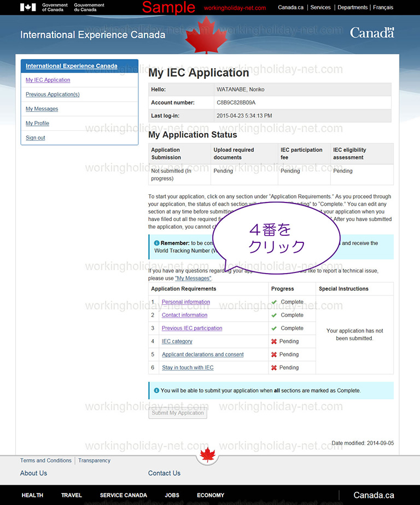The image size is (420, 505).
Task: Click account number C8B9C828B09A
Action: click(x=236, y=103)
